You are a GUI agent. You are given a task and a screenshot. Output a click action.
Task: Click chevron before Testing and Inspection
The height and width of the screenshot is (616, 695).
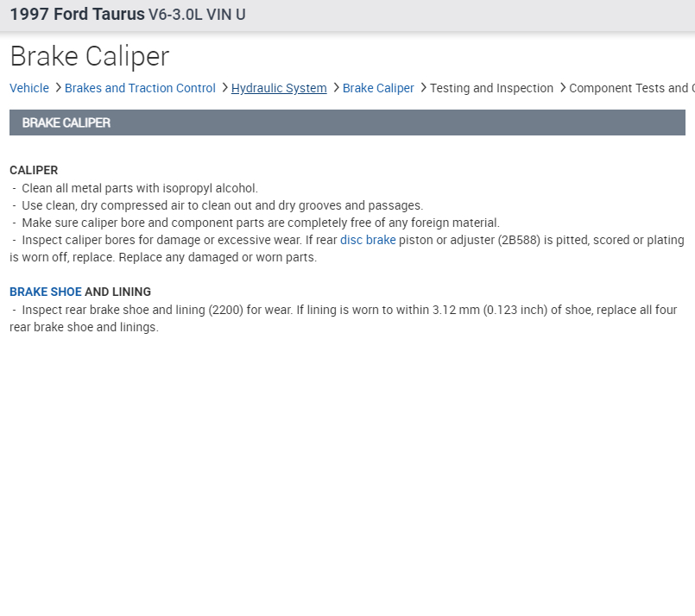(423, 88)
